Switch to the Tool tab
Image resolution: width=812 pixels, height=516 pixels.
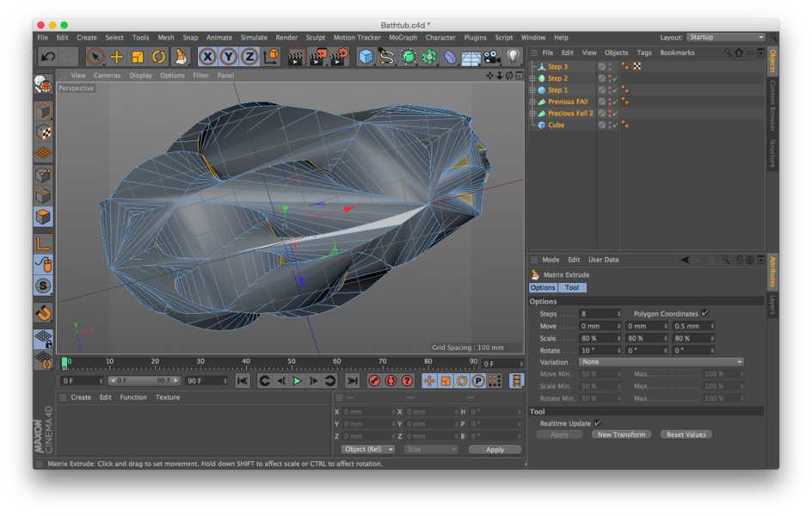[572, 287]
